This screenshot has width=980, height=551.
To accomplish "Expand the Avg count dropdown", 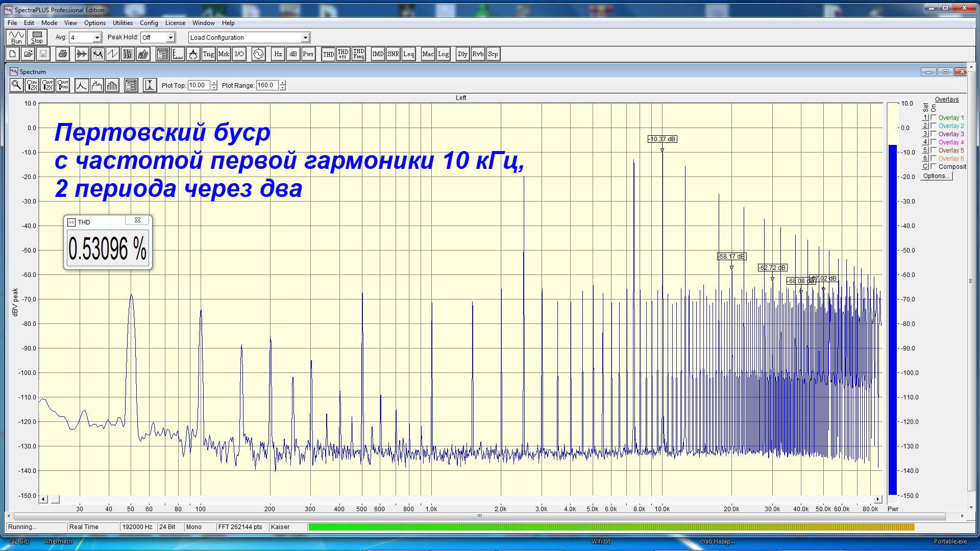I will coord(97,38).
